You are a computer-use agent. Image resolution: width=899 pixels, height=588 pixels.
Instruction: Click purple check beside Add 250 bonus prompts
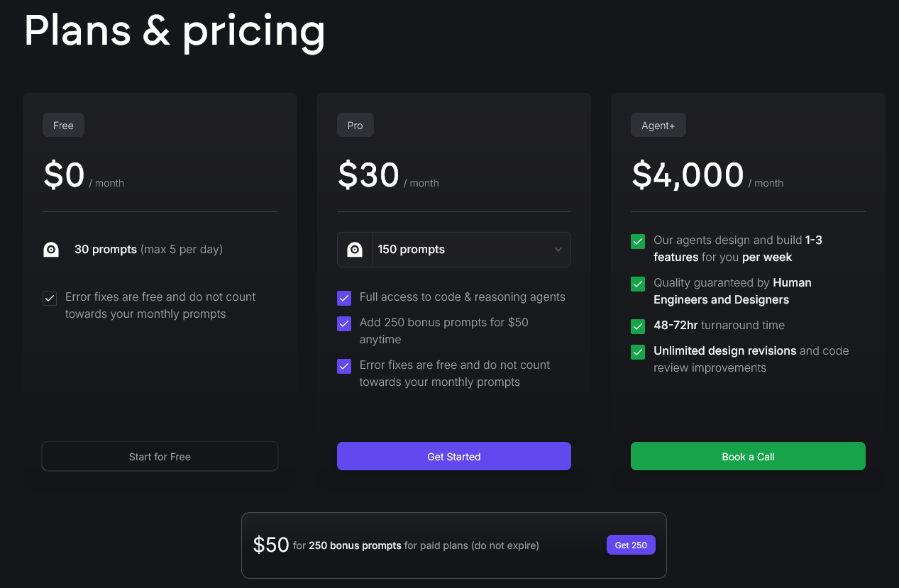(344, 323)
